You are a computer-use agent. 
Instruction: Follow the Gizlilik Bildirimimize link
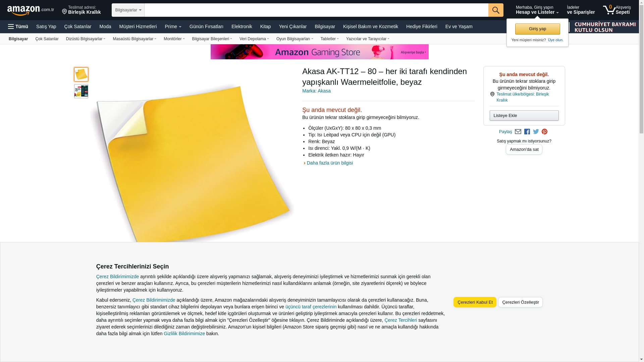[x=184, y=334]
